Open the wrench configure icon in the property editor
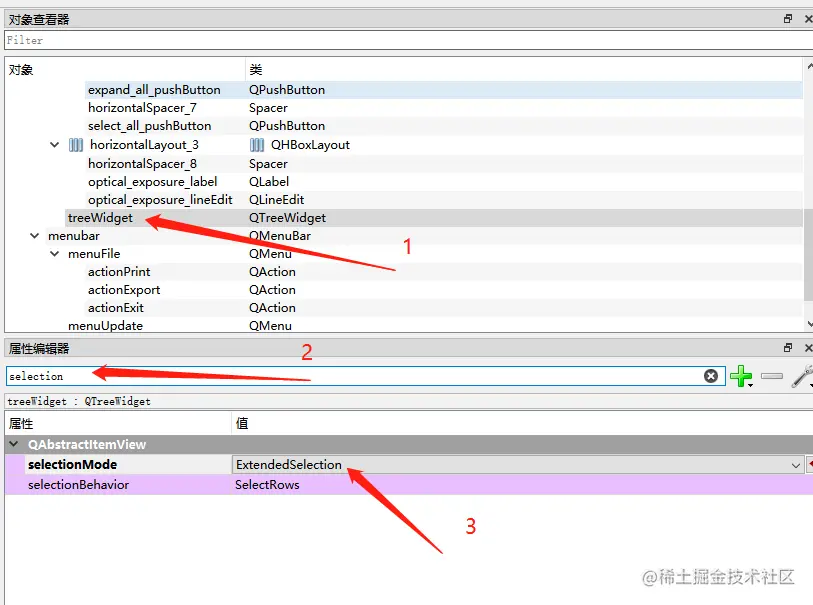The image size is (813, 605). (802, 376)
